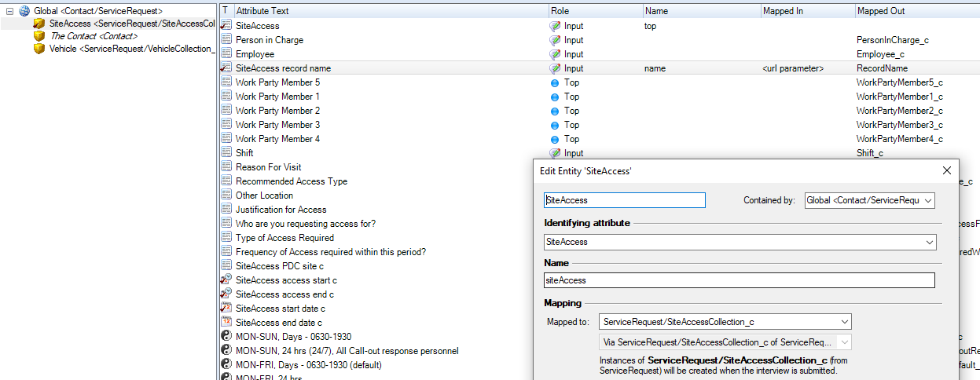Select the Other Location attribute
The image size is (980, 380).
[x=264, y=195]
